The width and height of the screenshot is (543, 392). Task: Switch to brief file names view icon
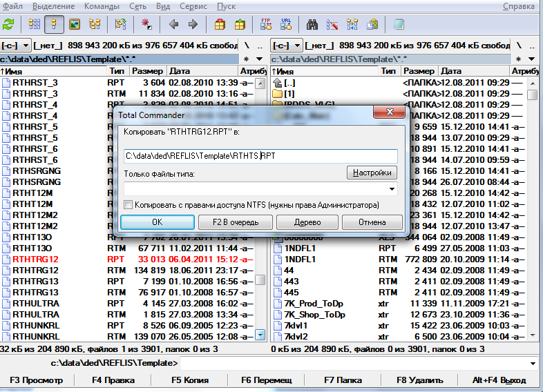[35, 24]
